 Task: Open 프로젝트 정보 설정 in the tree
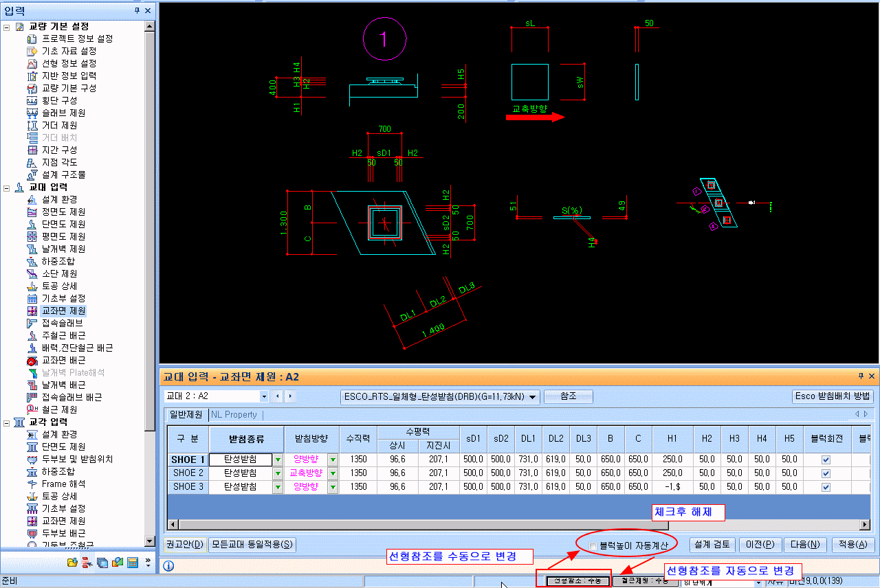(x=77, y=38)
